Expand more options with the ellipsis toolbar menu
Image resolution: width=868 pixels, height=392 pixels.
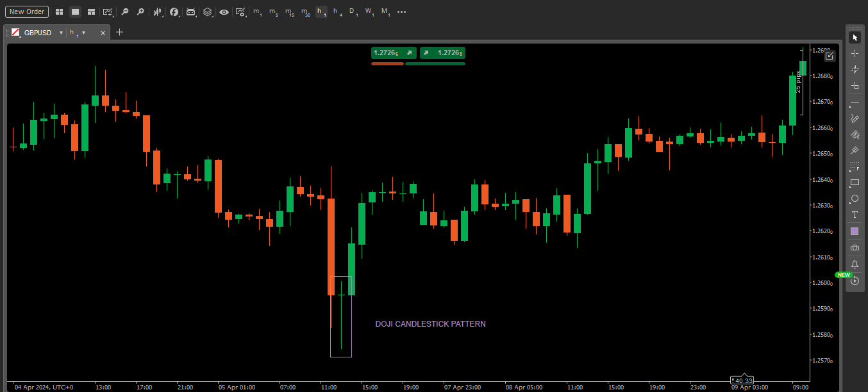[402, 12]
